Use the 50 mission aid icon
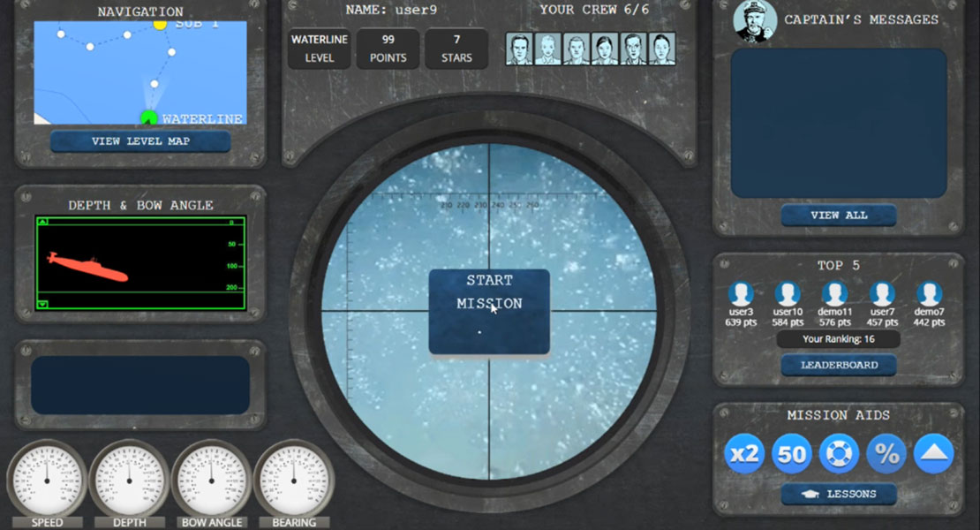 pos(790,453)
